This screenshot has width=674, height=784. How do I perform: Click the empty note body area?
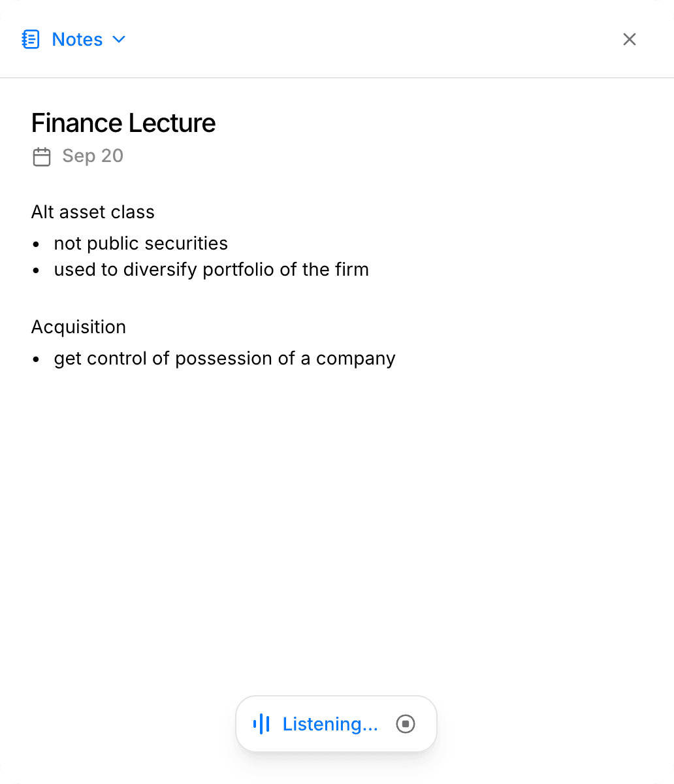336,523
